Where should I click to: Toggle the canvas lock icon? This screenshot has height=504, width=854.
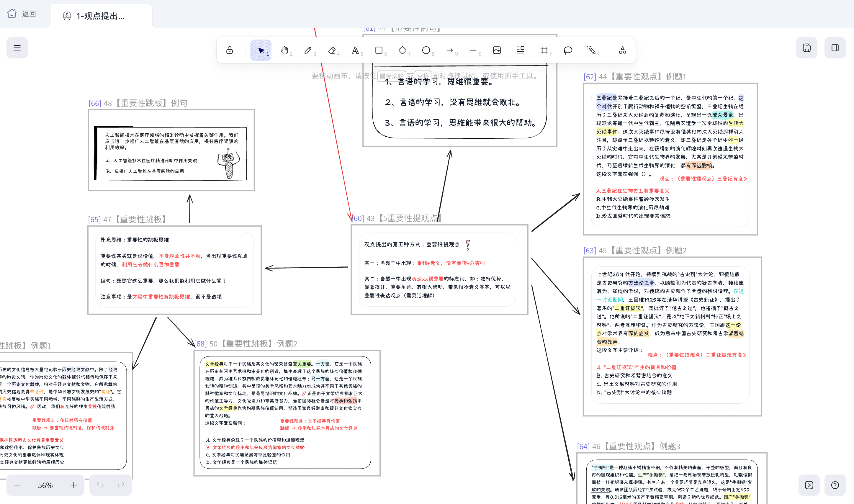point(230,50)
